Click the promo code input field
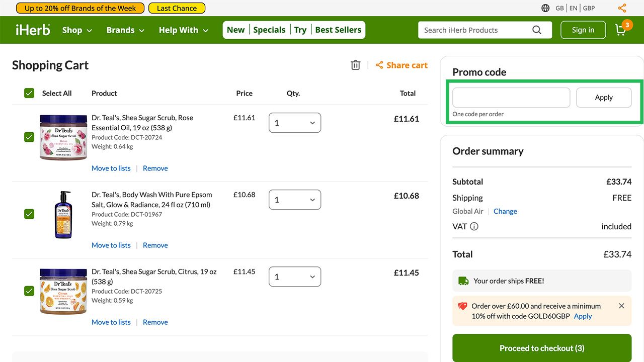The width and height of the screenshot is (644, 362). 511,98
